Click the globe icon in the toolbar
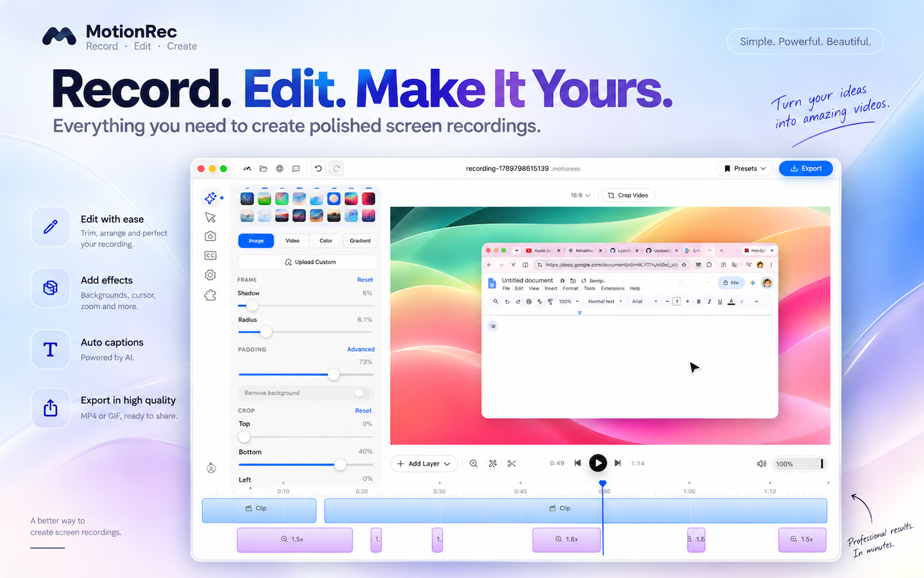The height and width of the screenshot is (578, 924). coord(280,169)
